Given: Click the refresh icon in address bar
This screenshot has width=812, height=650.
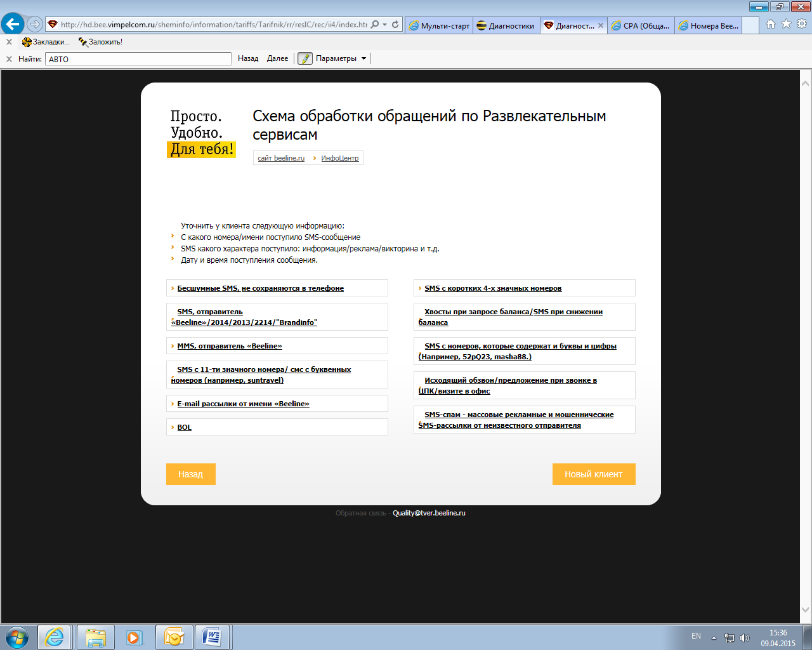Looking at the screenshot, I should 395,25.
